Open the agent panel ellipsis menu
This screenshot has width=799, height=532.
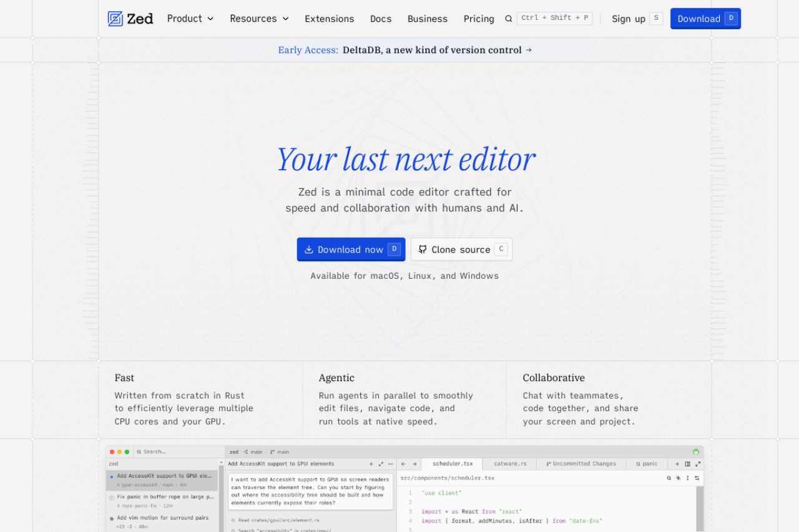391,464
